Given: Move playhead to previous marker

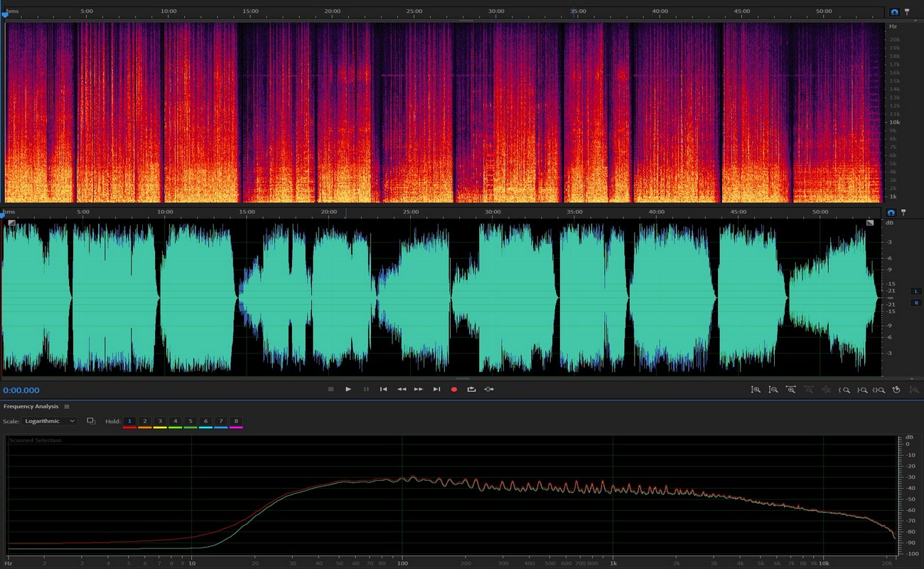Looking at the screenshot, I should pos(383,389).
